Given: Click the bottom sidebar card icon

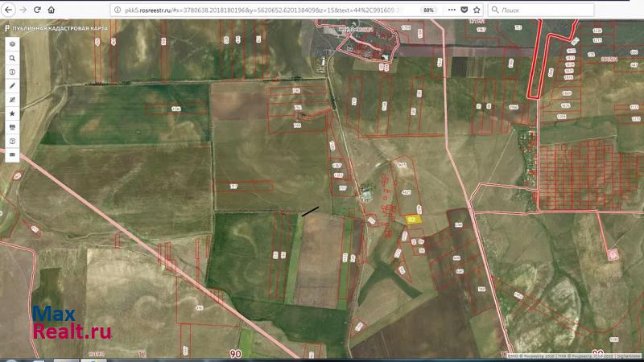Looking at the screenshot, I should point(12,154).
